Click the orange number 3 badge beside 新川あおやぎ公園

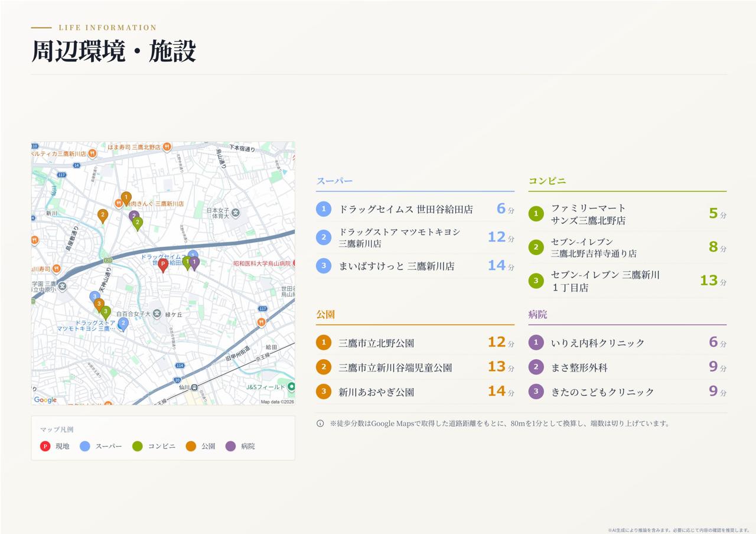tap(324, 392)
